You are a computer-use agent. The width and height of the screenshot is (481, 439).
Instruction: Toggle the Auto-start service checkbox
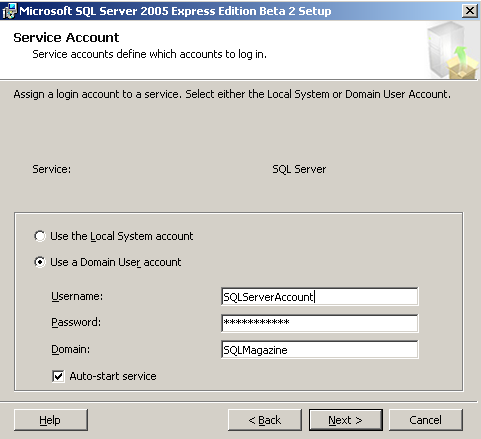click(58, 376)
